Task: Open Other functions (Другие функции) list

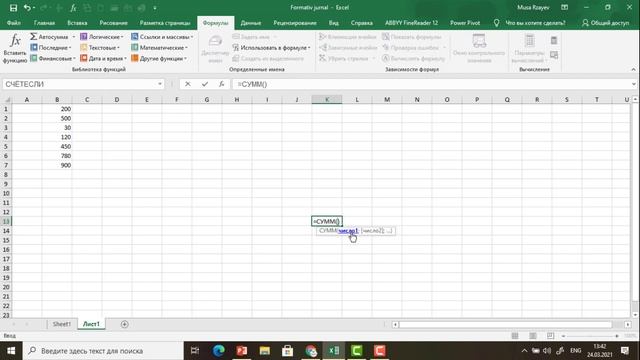Action: 159,58
